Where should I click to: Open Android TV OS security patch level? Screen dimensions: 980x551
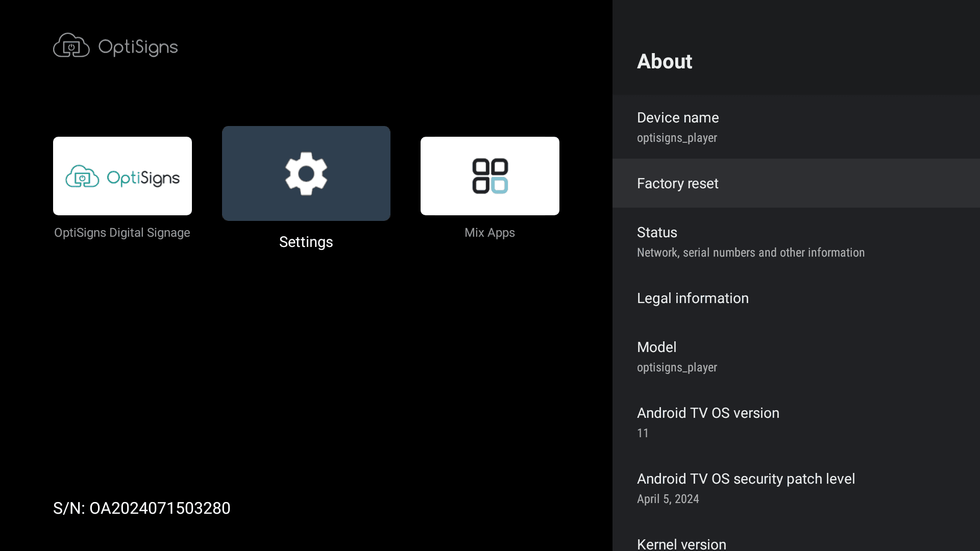pyautogui.click(x=796, y=488)
